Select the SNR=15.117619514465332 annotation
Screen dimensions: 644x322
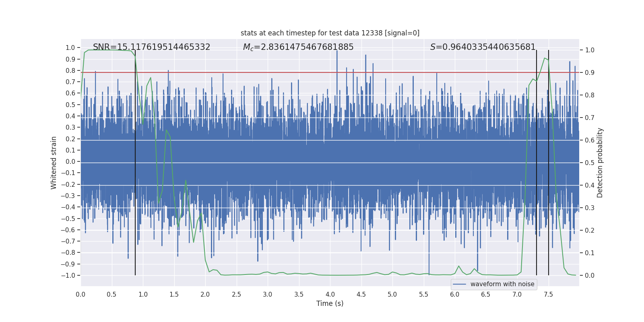pyautogui.click(x=152, y=47)
